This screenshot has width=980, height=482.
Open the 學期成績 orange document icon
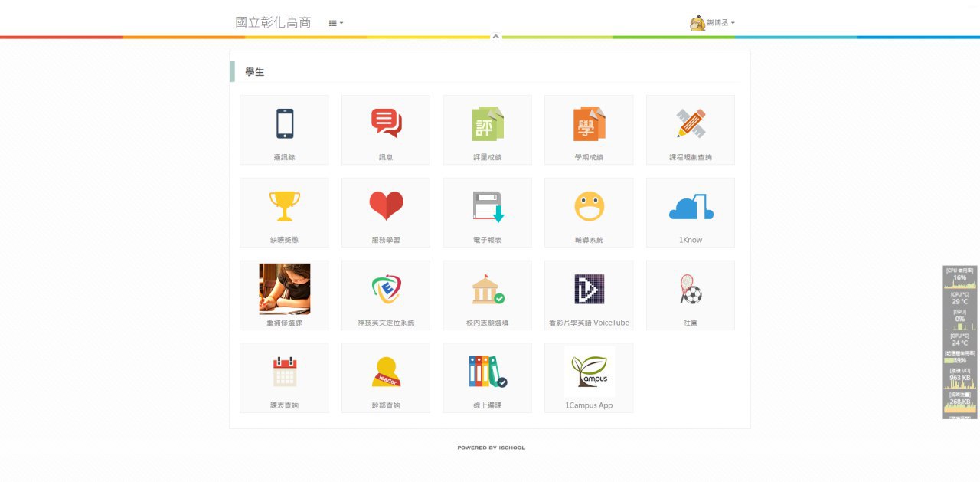click(589, 124)
